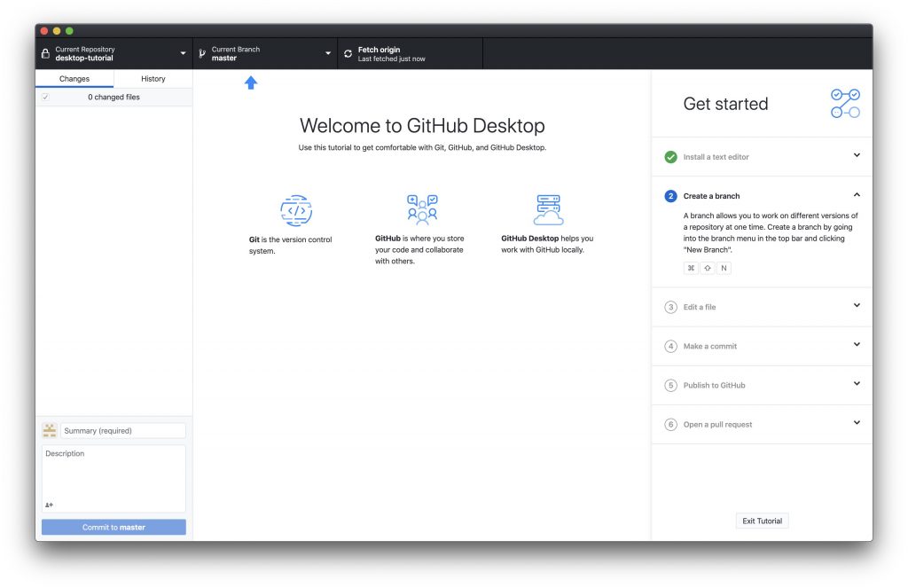Click the Shift key shortcut icon
Screen dimensions: 908x588
click(x=707, y=268)
